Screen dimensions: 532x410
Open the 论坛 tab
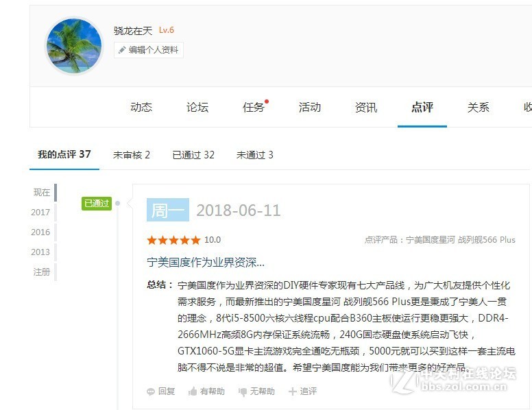pyautogui.click(x=197, y=107)
